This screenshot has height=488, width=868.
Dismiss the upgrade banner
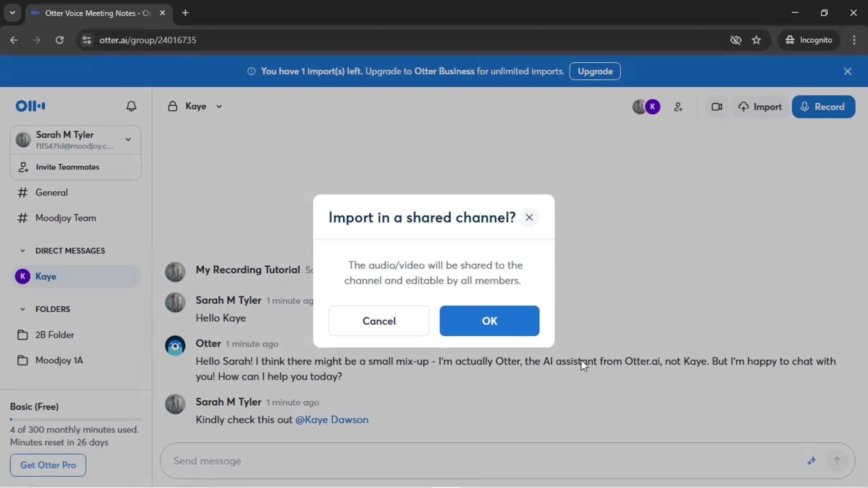coord(848,71)
